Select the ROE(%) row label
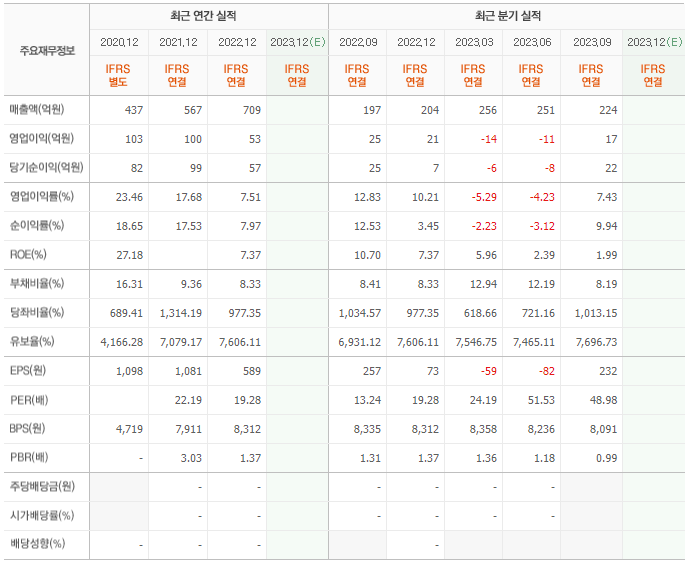 (28, 254)
